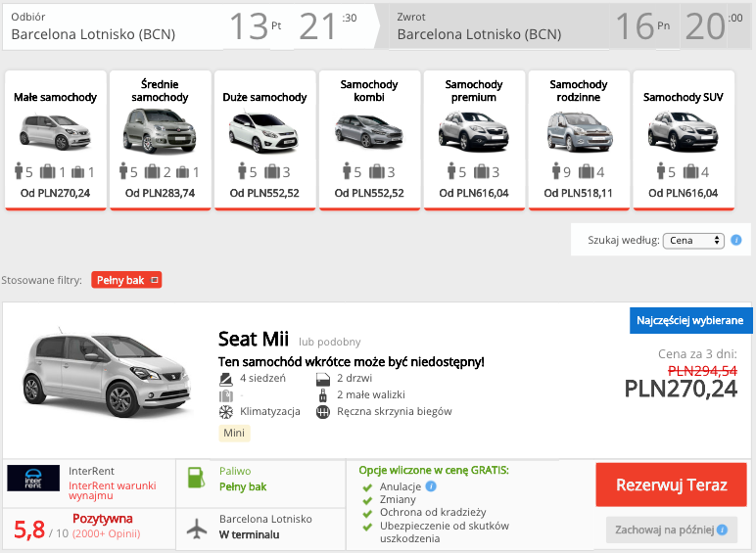The width and height of the screenshot is (756, 553).
Task: Click the green check next to Anulacje
Action: click(368, 487)
